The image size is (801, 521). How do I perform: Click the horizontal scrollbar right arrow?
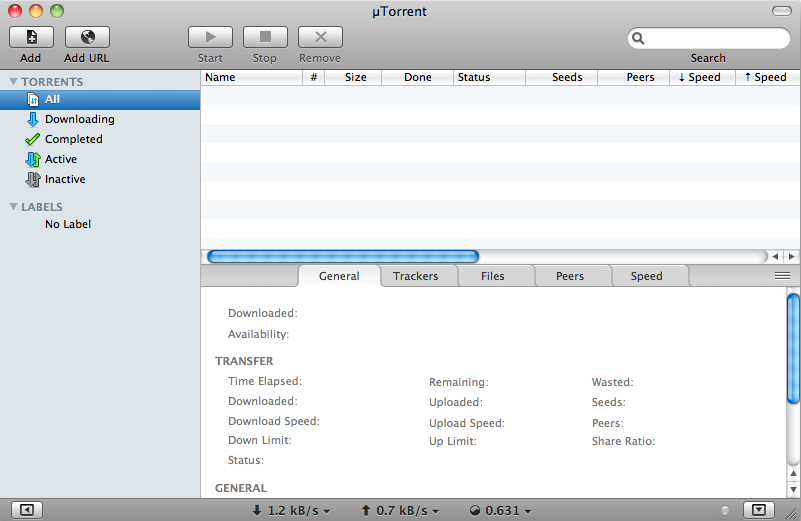791,256
